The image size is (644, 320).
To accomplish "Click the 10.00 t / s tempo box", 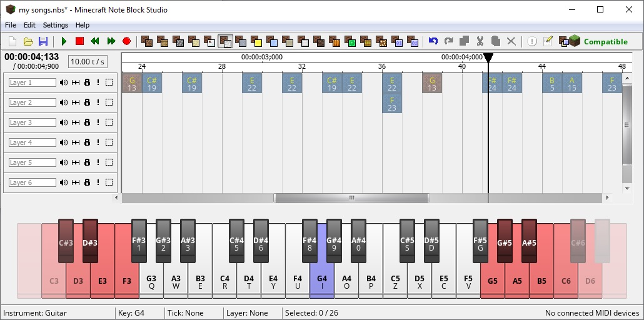I will click(x=88, y=61).
